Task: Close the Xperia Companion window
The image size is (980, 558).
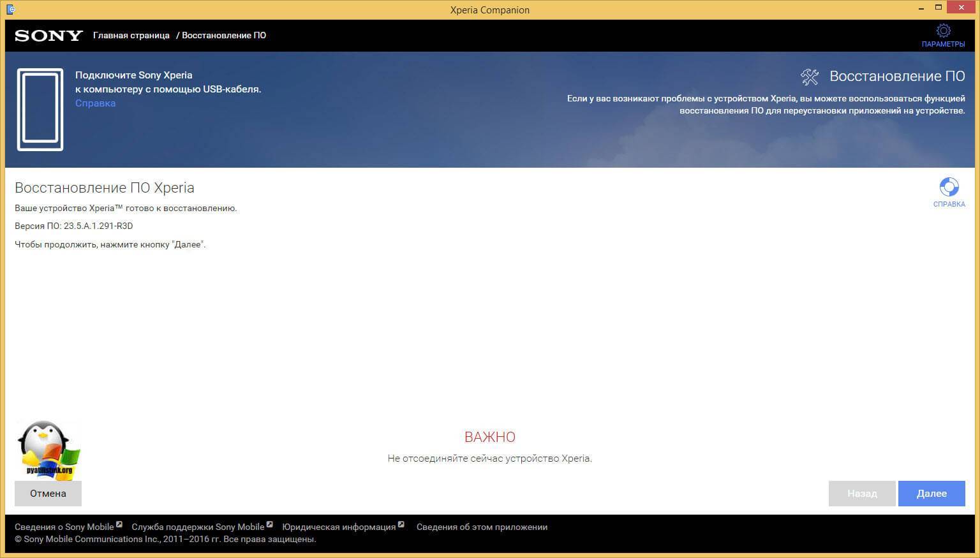Action: point(961,8)
